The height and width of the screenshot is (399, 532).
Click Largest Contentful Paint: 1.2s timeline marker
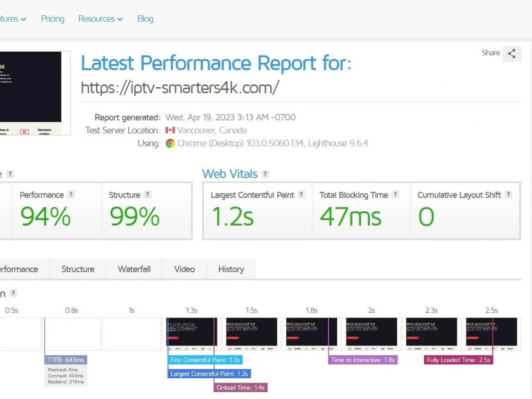click(x=209, y=374)
